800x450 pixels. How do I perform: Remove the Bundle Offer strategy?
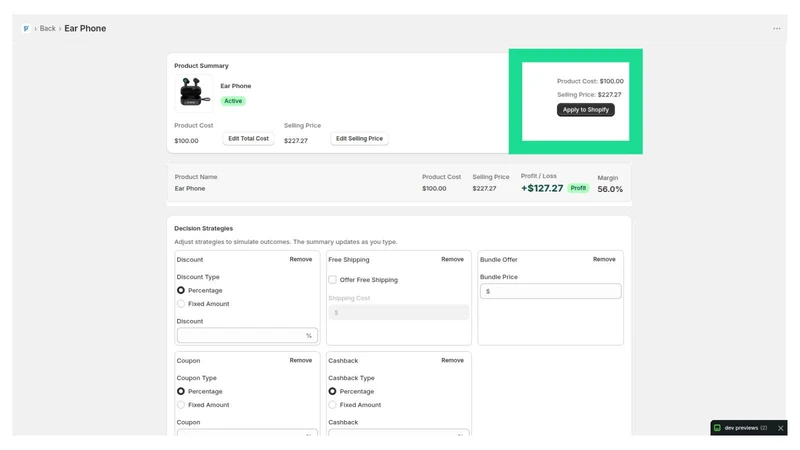click(x=604, y=259)
